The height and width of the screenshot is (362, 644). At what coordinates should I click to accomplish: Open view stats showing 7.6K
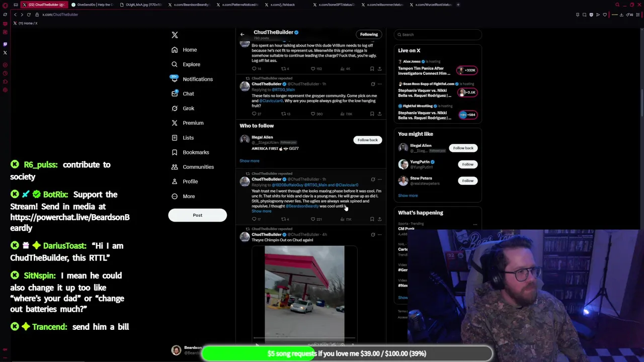pyautogui.click(x=346, y=114)
